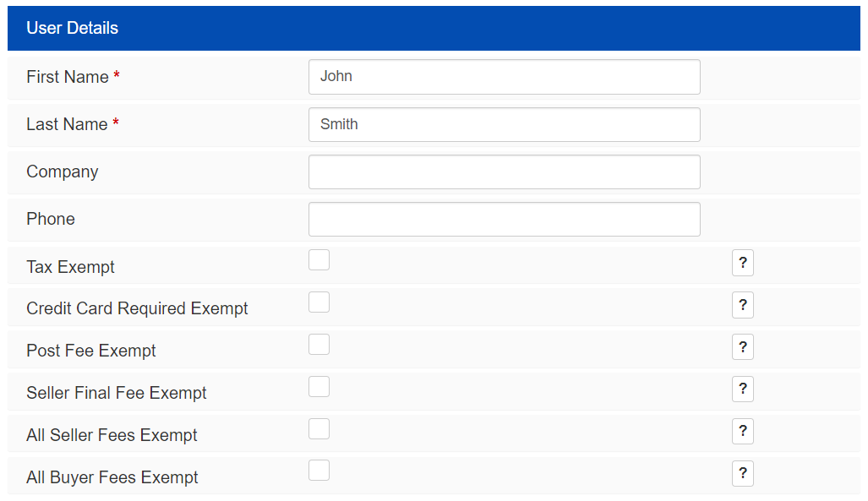This screenshot has height=501, width=868.
Task: Click the First Name input containing John
Action: tap(504, 77)
